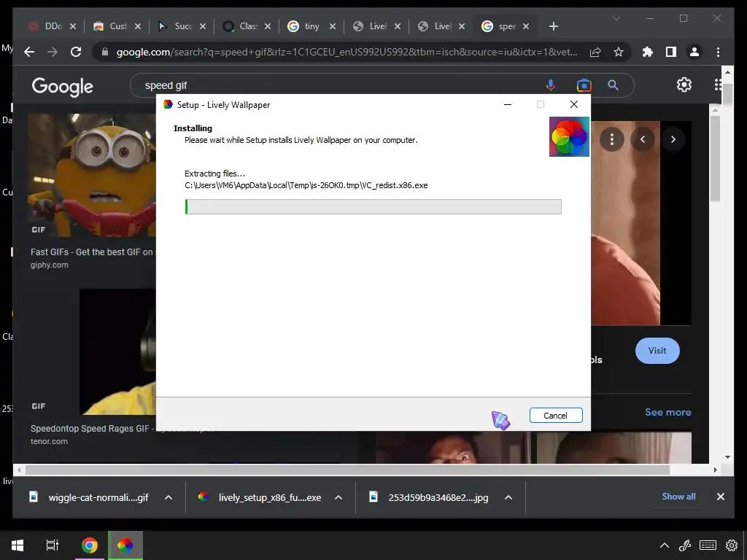747x560 pixels.
Task: Show previous image in preview panel
Action: 643,139
